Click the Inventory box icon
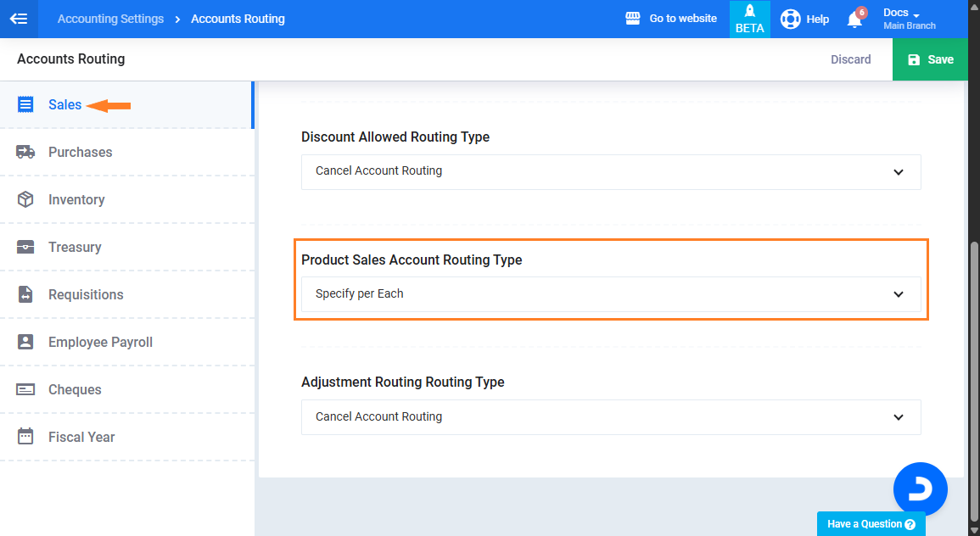The width and height of the screenshot is (980, 536). pyautogui.click(x=25, y=199)
